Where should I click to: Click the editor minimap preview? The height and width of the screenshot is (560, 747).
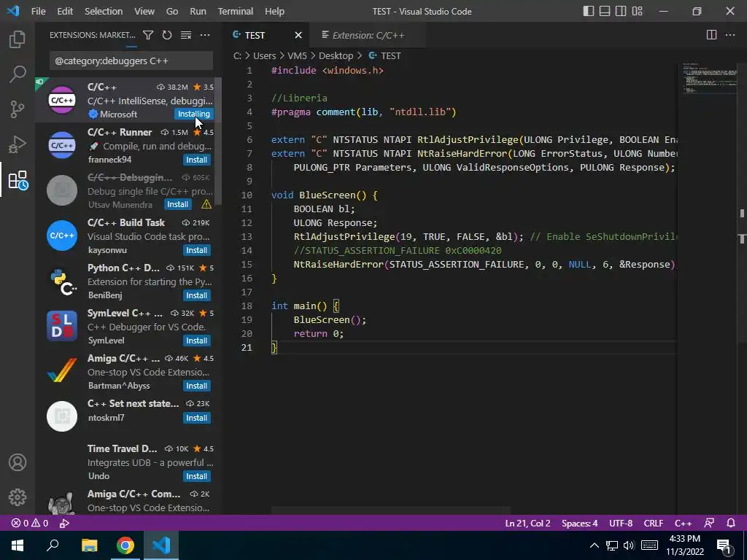point(710,77)
